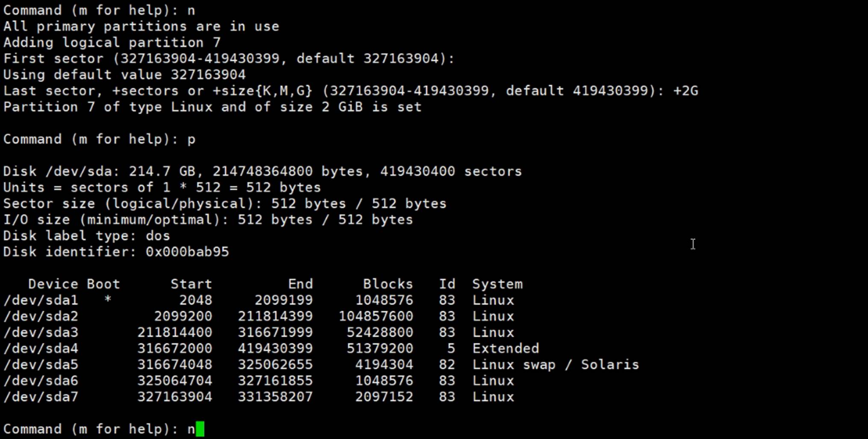Click the "Start" column header
The image size is (868, 439).
(191, 284)
